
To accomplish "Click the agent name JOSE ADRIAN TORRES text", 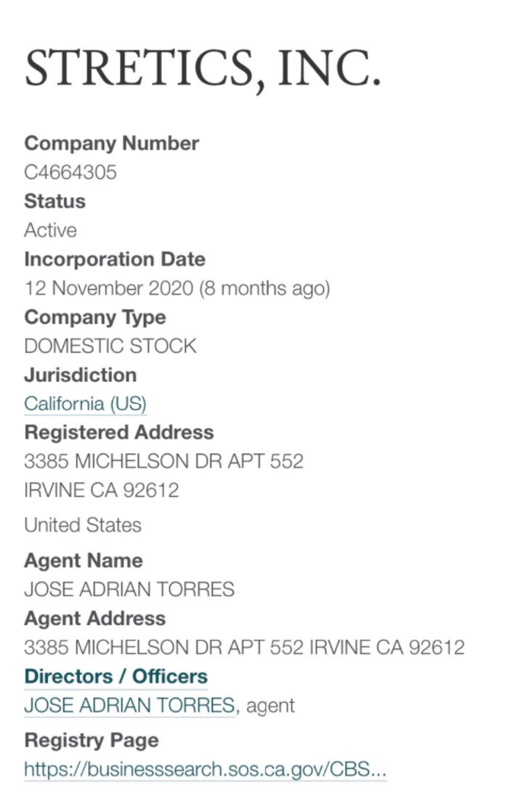I will pos(129,589).
